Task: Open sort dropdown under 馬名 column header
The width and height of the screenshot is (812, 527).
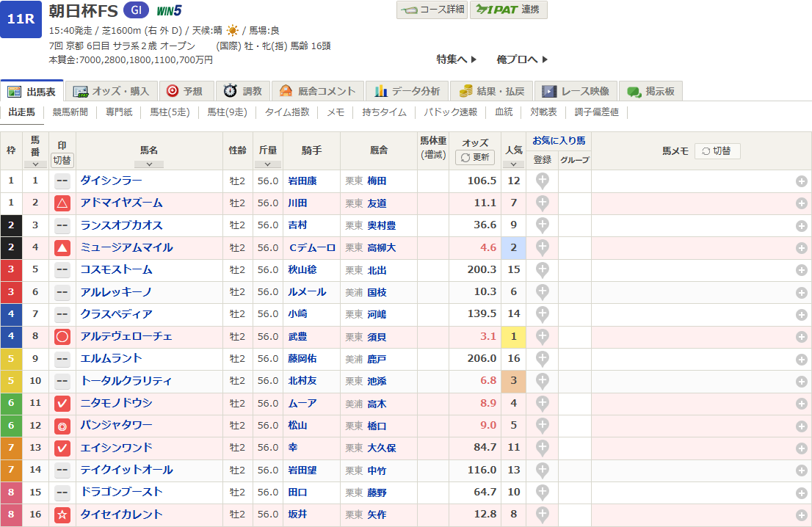Action: pyautogui.click(x=149, y=164)
